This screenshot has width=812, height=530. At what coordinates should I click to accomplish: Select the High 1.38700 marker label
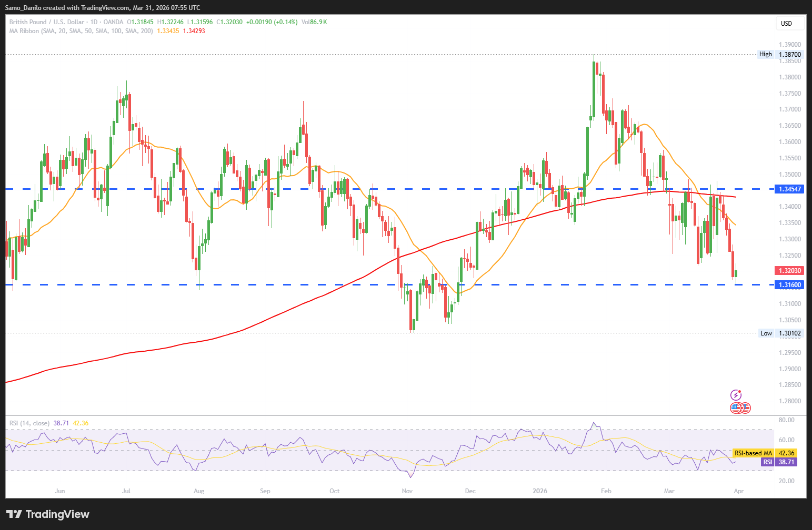point(780,54)
